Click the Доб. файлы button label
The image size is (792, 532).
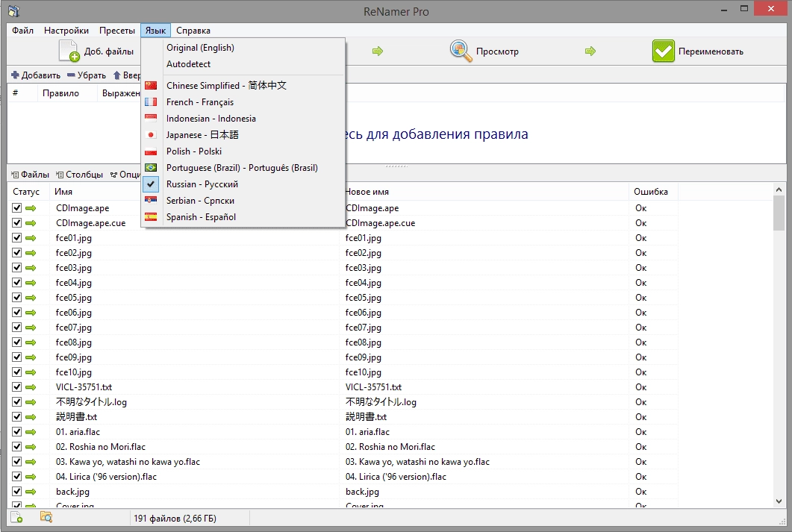[108, 51]
